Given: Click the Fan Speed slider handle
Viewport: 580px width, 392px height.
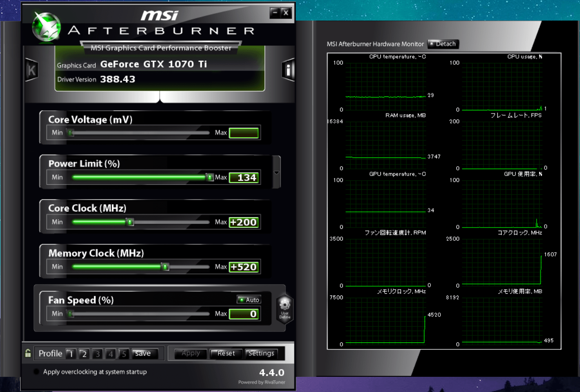Looking at the screenshot, I should click(x=70, y=313).
